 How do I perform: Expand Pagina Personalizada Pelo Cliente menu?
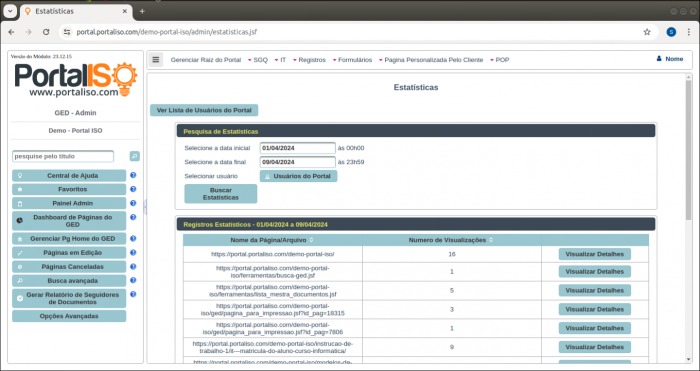pos(431,60)
